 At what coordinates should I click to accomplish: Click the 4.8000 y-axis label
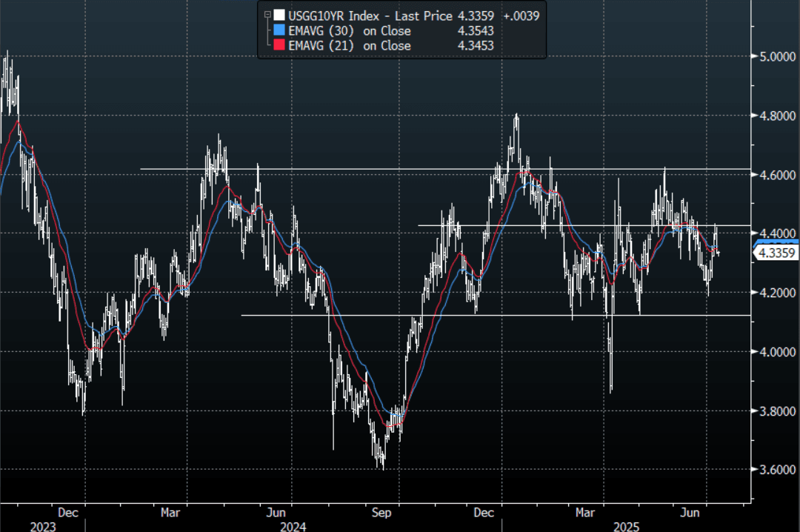pyautogui.click(x=776, y=116)
